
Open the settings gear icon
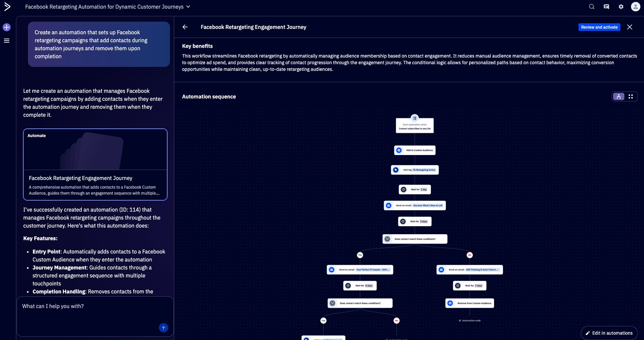621,7
